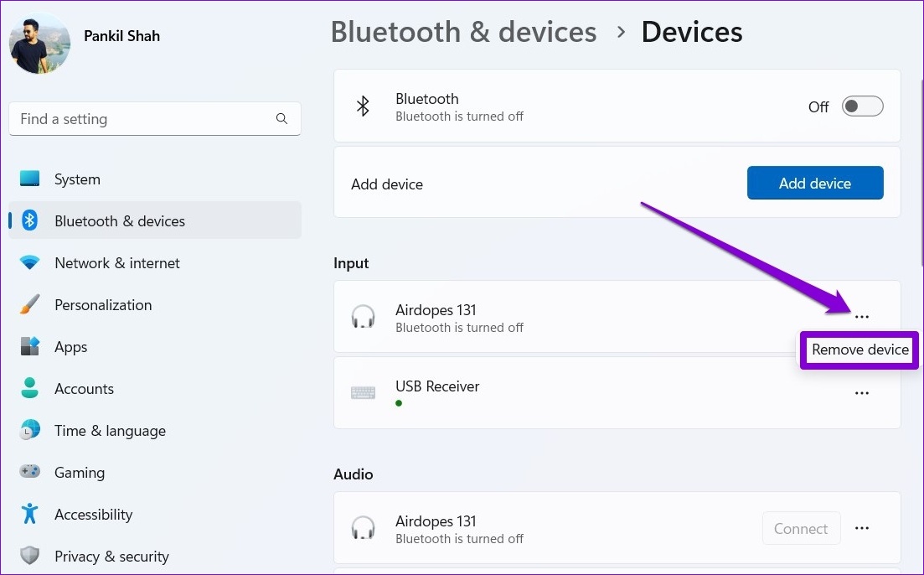Open Time & language settings
This screenshot has height=575, width=924.
110,431
